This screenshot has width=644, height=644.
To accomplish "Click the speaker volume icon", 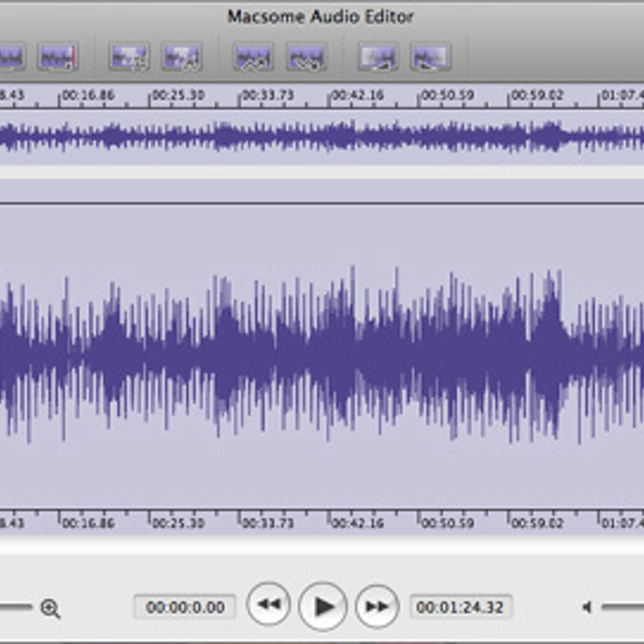I will tap(587, 607).
